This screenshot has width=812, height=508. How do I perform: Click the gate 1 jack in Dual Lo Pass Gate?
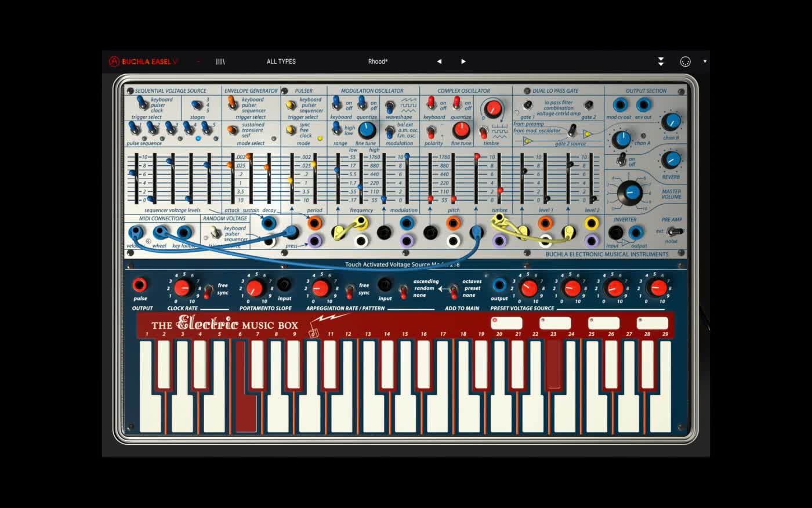pyautogui.click(x=528, y=105)
